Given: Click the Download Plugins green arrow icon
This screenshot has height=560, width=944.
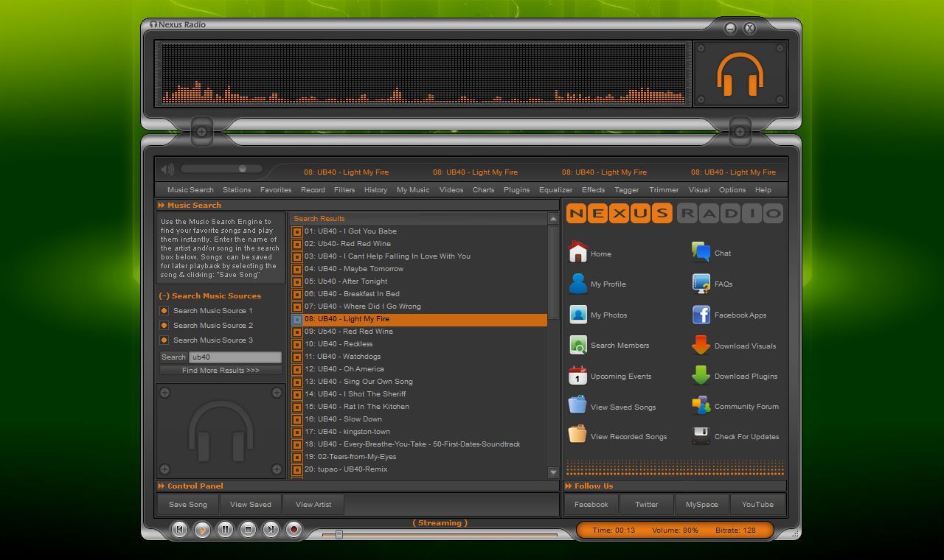Looking at the screenshot, I should click(x=701, y=375).
